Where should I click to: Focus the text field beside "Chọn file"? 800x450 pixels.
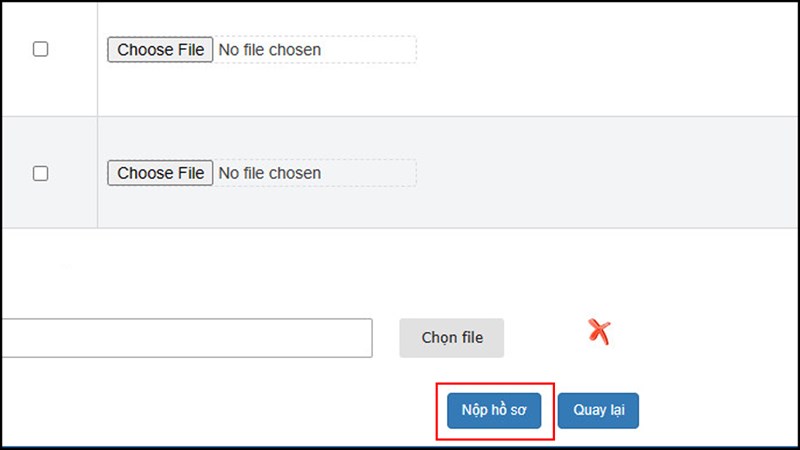click(x=186, y=338)
